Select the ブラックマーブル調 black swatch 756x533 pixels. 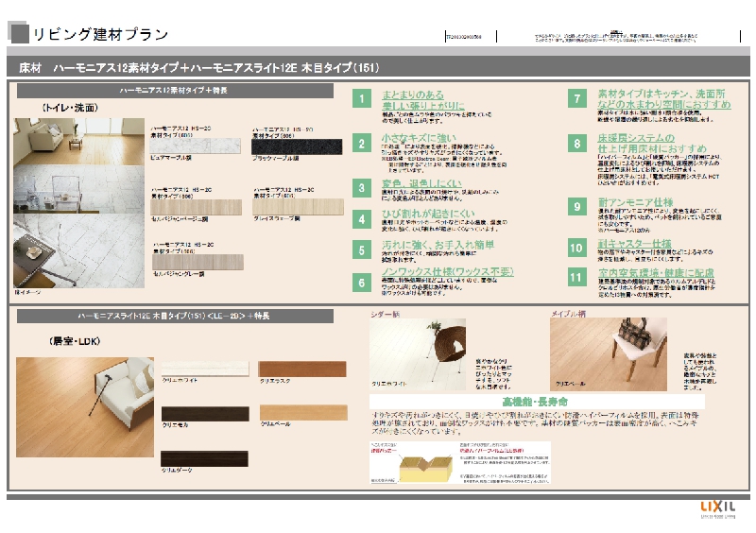[x=297, y=146]
